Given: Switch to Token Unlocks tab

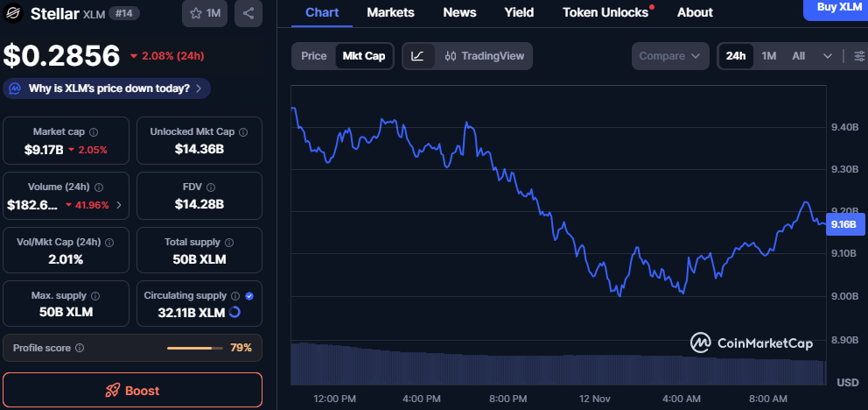Looking at the screenshot, I should [x=605, y=12].
